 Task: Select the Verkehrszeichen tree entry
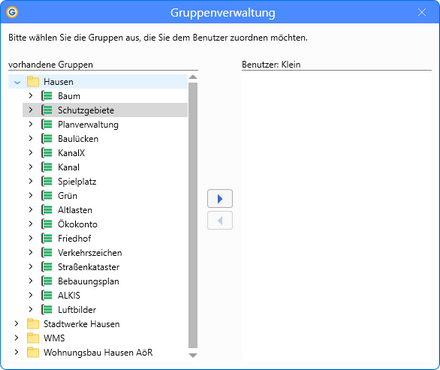click(90, 253)
